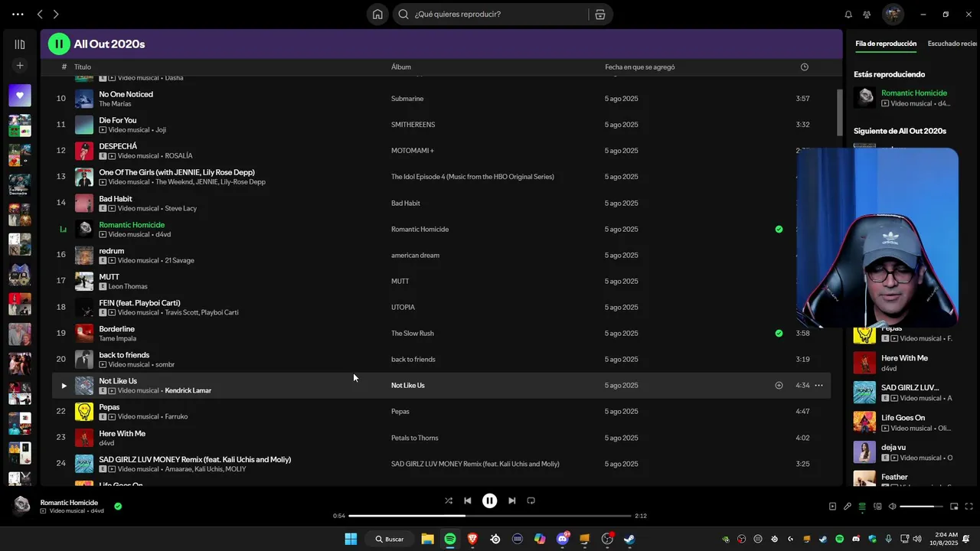
Task: Sort by the duration clock column icon
Action: pyautogui.click(x=804, y=67)
